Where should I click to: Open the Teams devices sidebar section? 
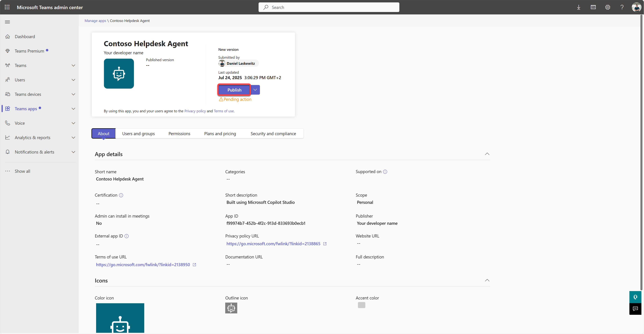tap(28, 94)
